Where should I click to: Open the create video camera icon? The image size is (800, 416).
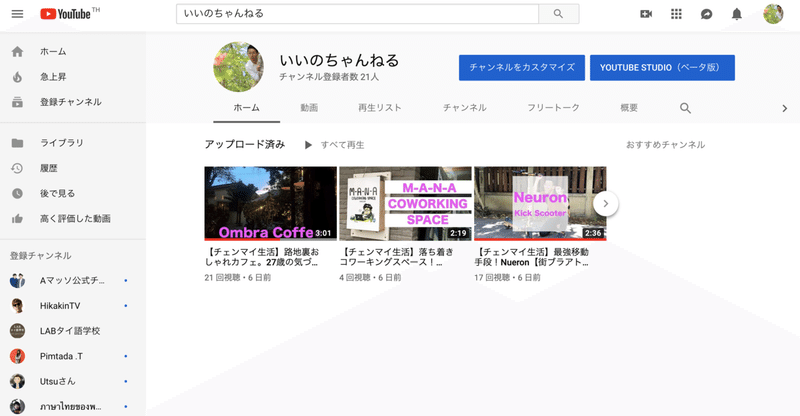point(646,14)
